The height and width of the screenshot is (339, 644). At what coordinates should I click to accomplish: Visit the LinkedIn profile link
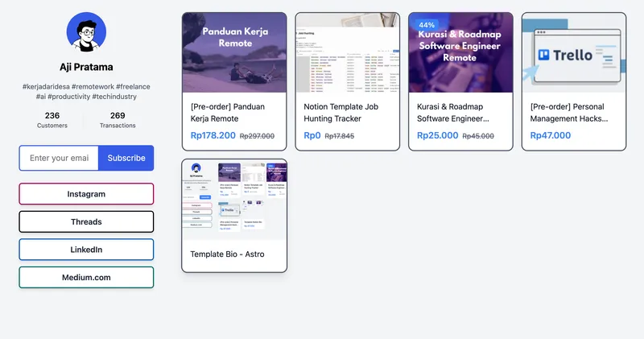(x=86, y=250)
